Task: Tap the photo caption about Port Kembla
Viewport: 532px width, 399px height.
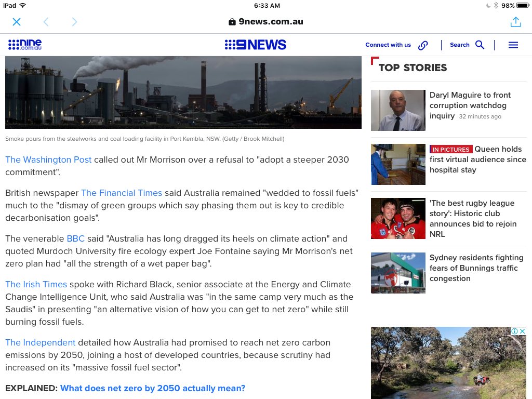Action: pyautogui.click(x=145, y=139)
